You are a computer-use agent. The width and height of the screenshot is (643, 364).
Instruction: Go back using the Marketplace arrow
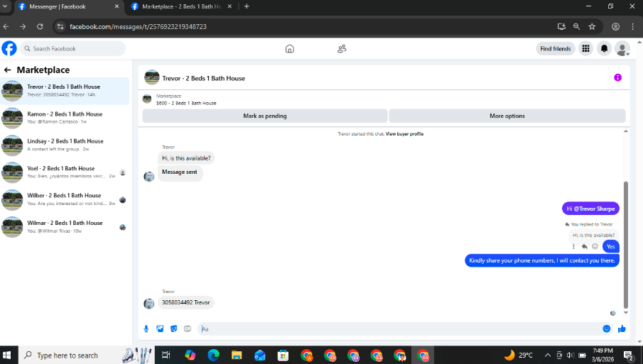[7, 70]
